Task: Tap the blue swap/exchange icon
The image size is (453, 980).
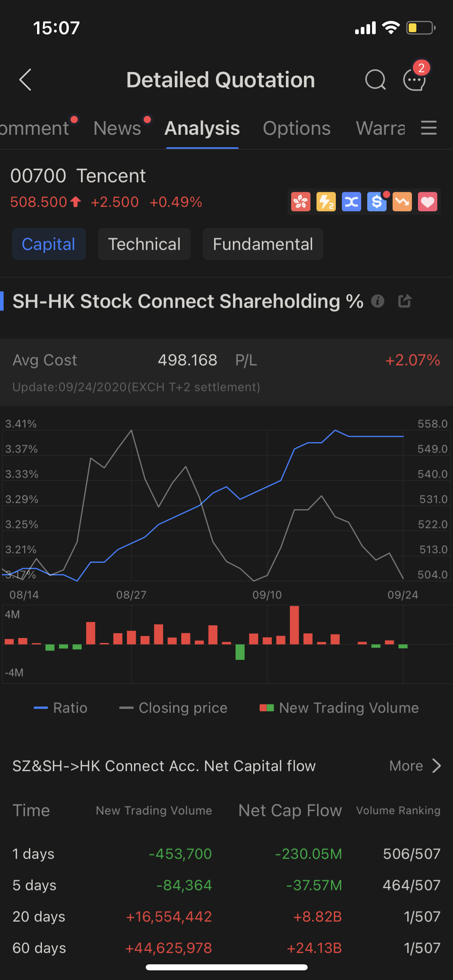Action: (x=351, y=202)
